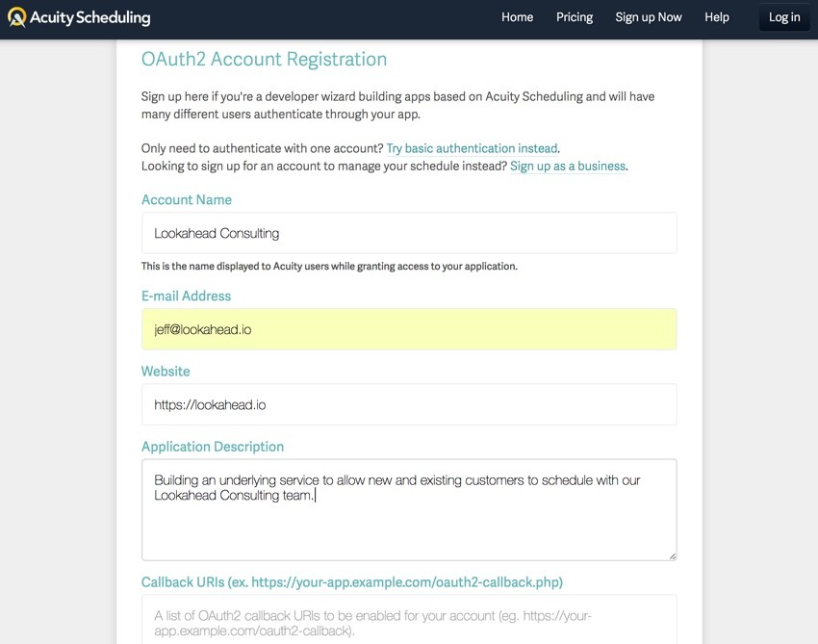Screen dimensions: 818x644
Task: Follow 'Sign up as a business' link
Action: click(x=568, y=166)
